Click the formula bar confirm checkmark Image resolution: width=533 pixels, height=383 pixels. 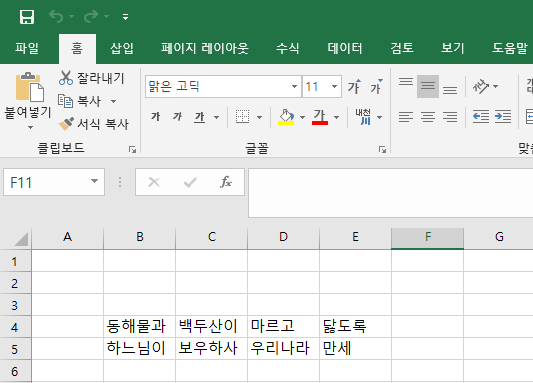(x=190, y=182)
